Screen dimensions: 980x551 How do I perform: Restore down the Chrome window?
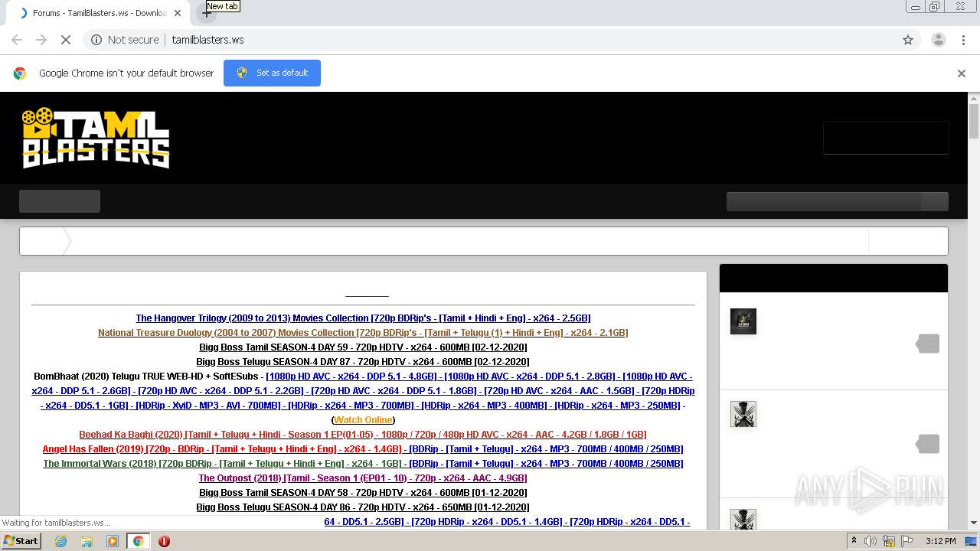click(x=935, y=7)
